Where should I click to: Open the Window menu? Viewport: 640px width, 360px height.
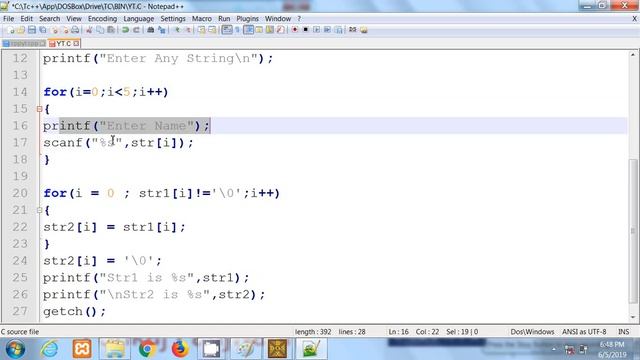(278, 19)
